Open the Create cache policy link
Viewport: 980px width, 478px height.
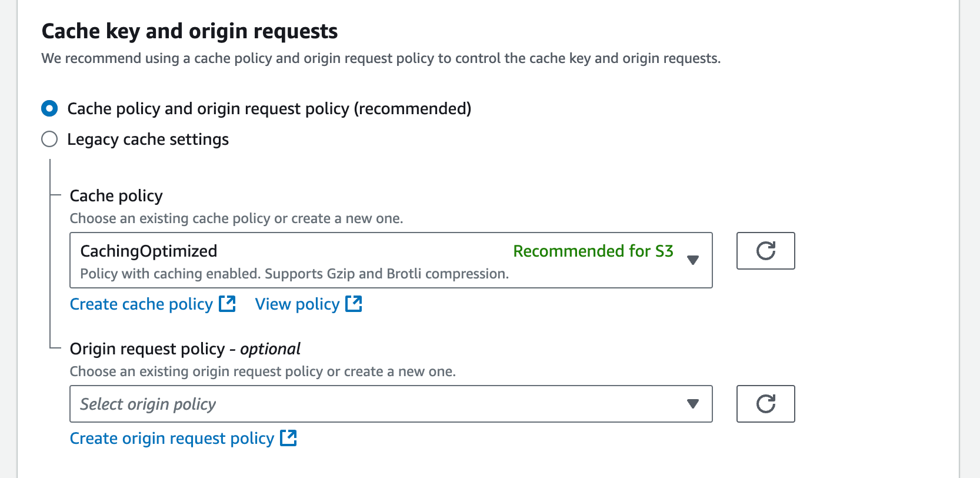pyautogui.click(x=141, y=304)
